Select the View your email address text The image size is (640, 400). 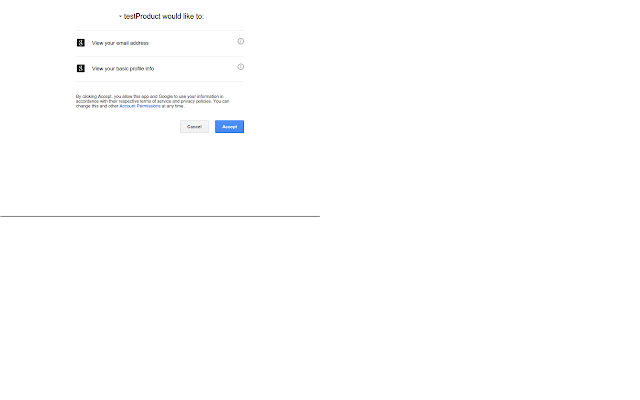pos(120,43)
